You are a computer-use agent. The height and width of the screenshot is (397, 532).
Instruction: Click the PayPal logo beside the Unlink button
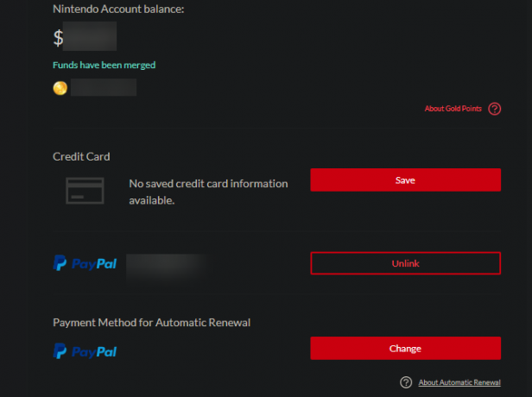[85, 263]
